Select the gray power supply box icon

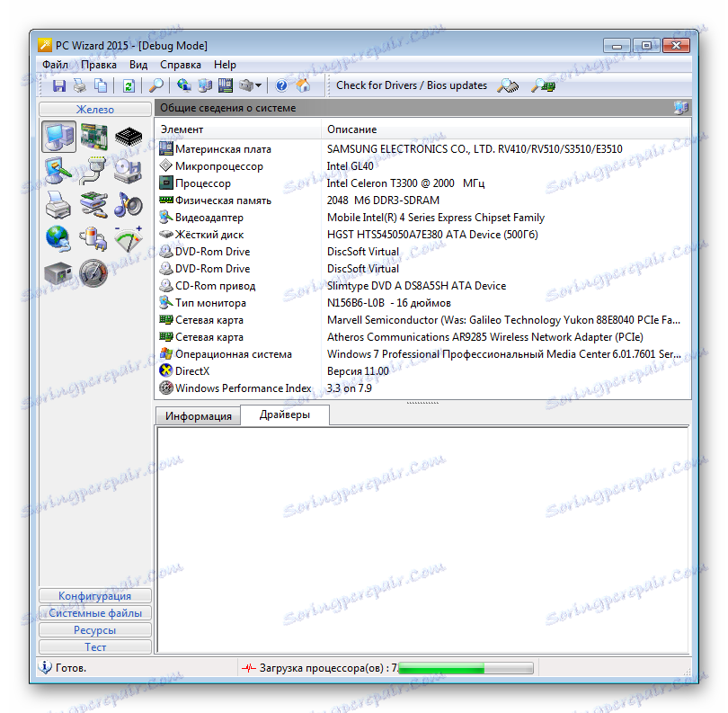pos(58,273)
